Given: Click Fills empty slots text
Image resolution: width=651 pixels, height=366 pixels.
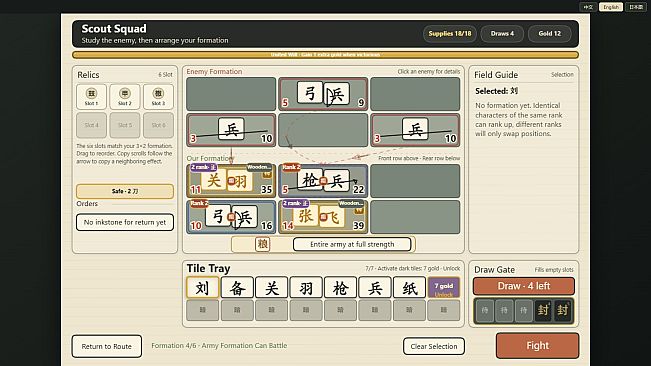Looking at the screenshot, I should point(554,270).
